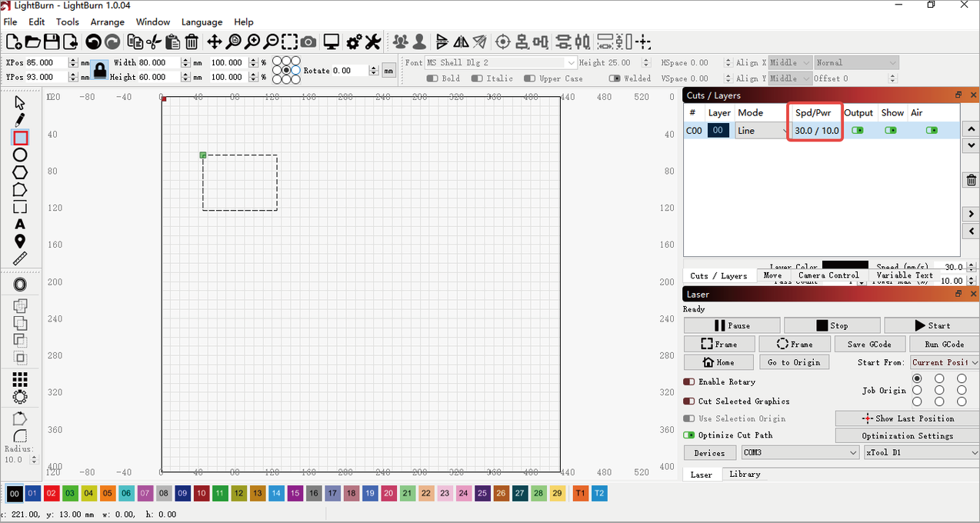Open the File menu

pos(10,22)
